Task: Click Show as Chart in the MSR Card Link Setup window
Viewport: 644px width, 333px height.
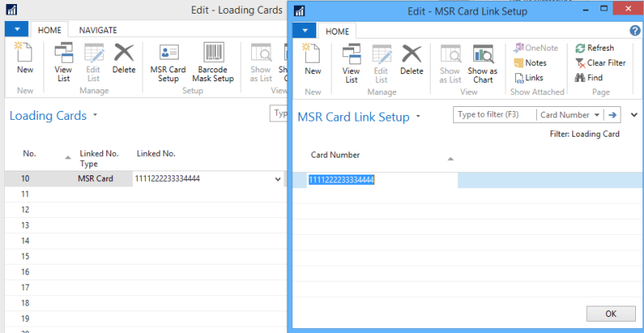Action: coord(483,64)
